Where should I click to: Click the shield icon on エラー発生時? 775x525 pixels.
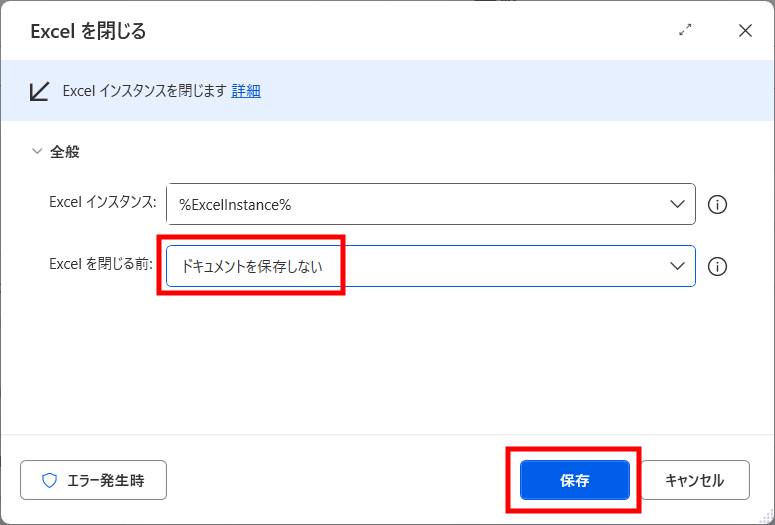pyautogui.click(x=49, y=480)
